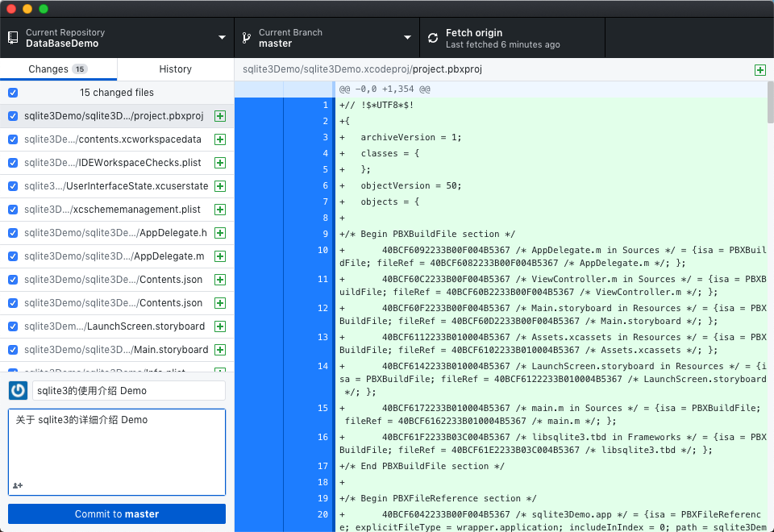
Task: Click added icon for AppDelegate.m row
Action: (x=220, y=256)
